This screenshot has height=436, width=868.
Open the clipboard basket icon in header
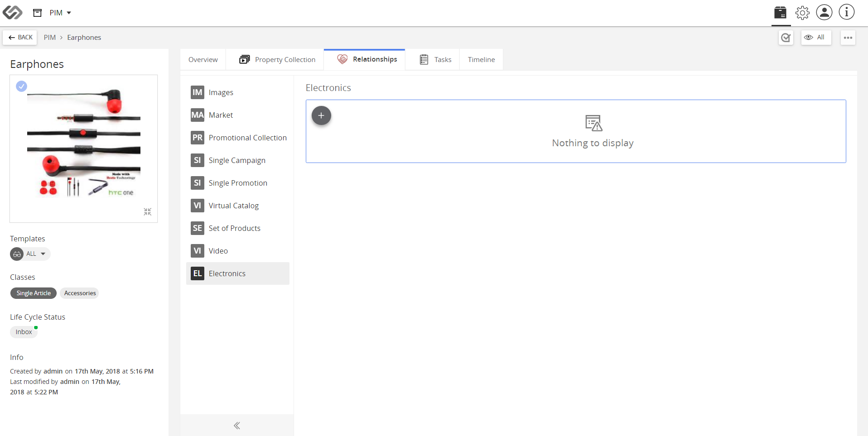click(780, 12)
